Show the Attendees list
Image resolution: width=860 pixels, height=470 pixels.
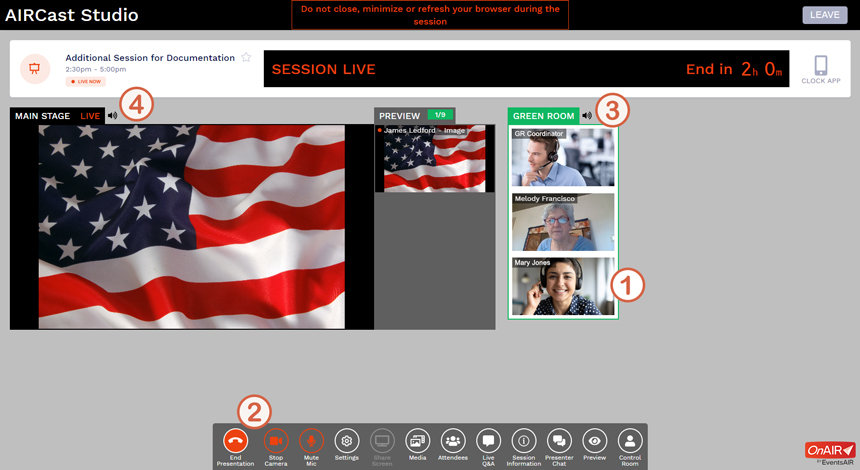pyautogui.click(x=453, y=441)
